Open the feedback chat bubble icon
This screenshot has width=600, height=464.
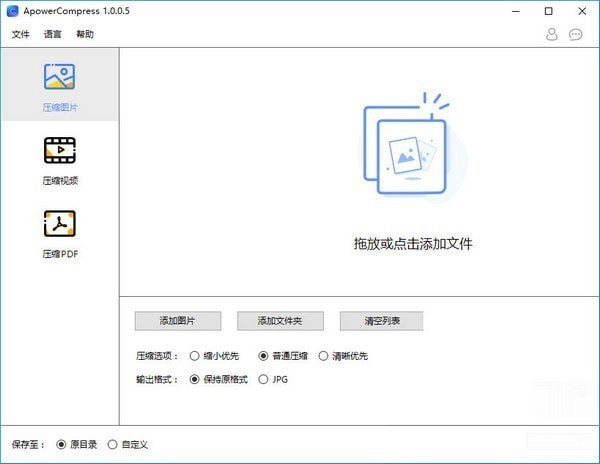(x=576, y=34)
